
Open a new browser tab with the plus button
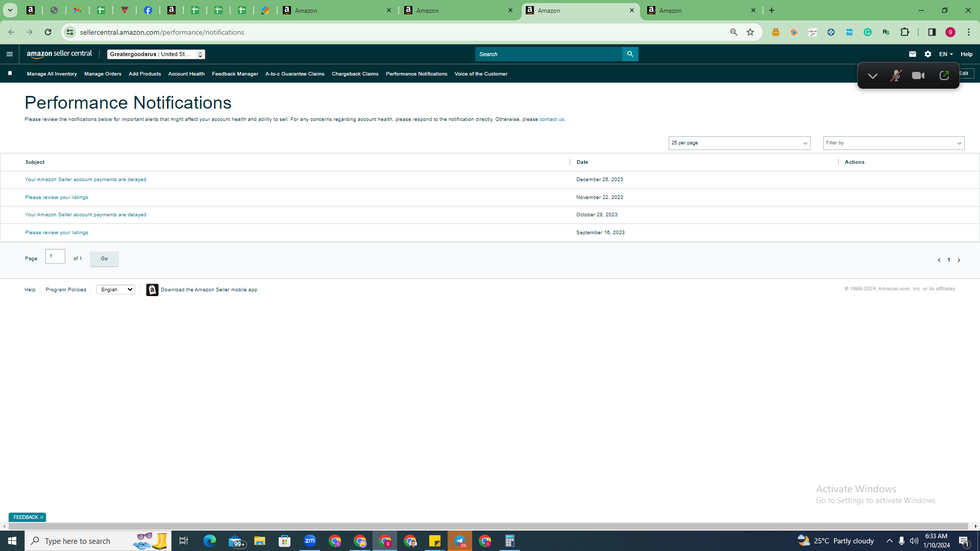(x=772, y=10)
